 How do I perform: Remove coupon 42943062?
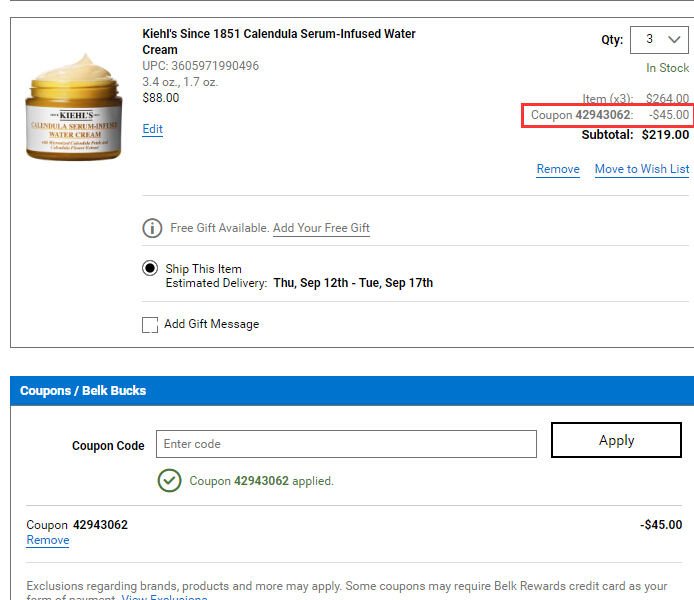(x=48, y=540)
